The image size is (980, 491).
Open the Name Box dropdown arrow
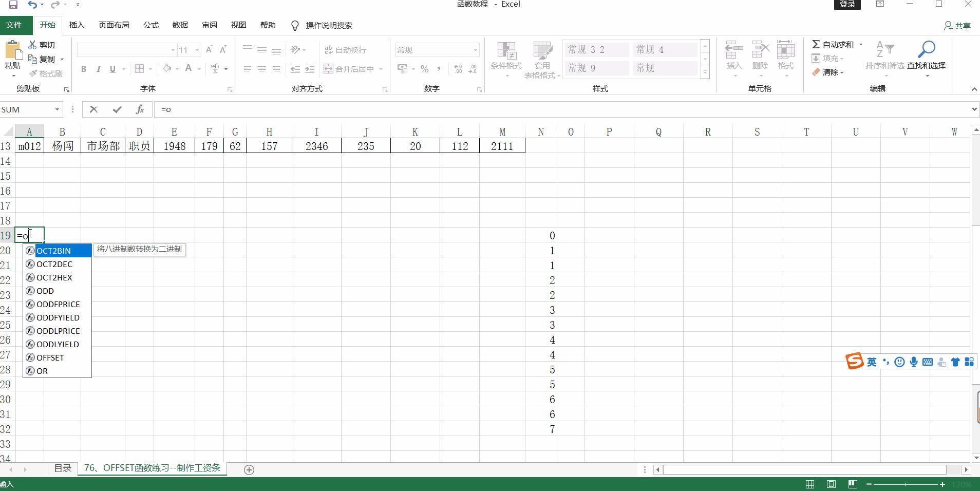[x=56, y=109]
